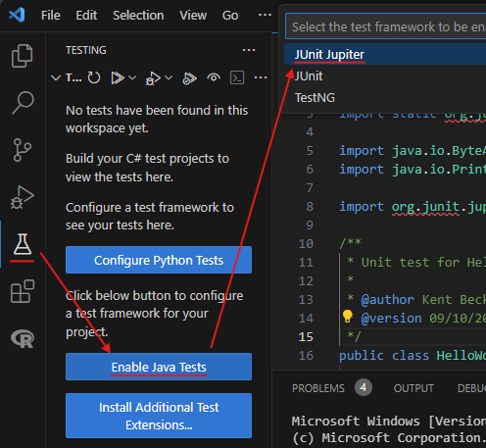Expand the run tests dropdown arrow
The image size is (486, 448).
[x=132, y=77]
